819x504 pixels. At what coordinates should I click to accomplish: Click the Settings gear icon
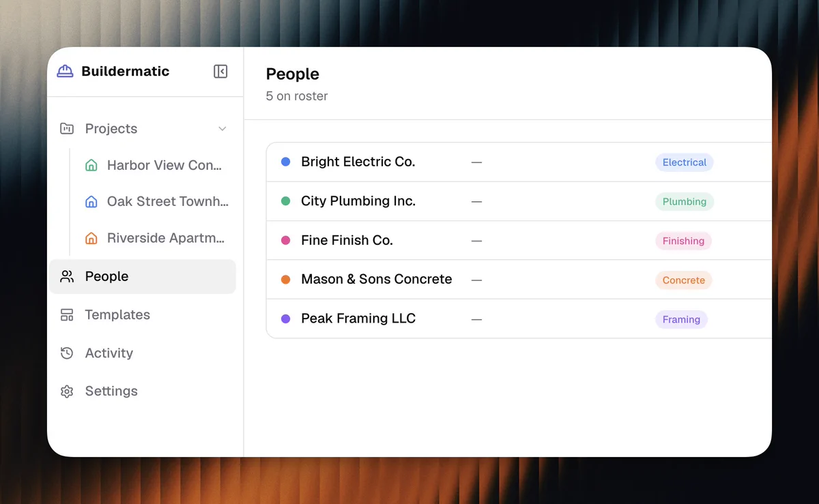point(67,391)
